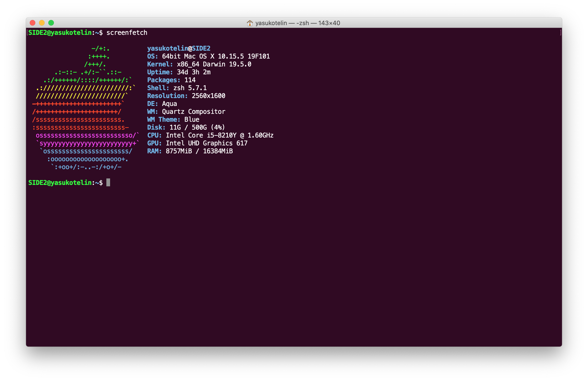Click the WM Quartz Compositor line

(x=186, y=112)
